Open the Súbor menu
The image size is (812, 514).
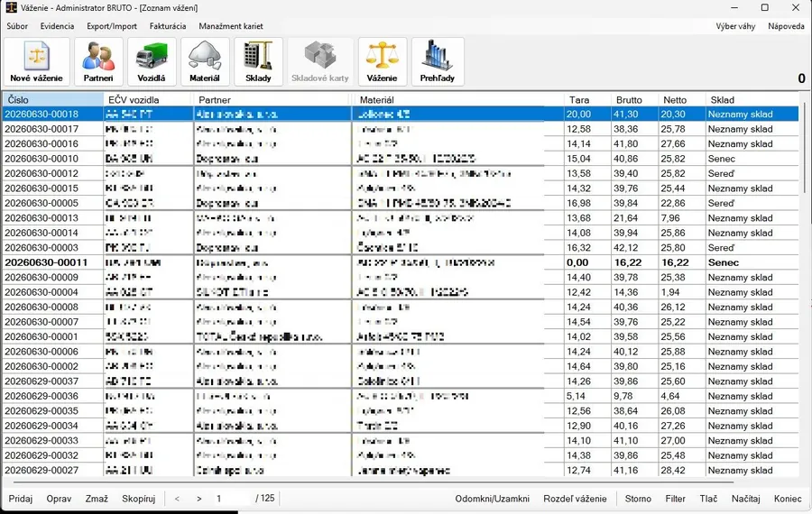[17, 26]
